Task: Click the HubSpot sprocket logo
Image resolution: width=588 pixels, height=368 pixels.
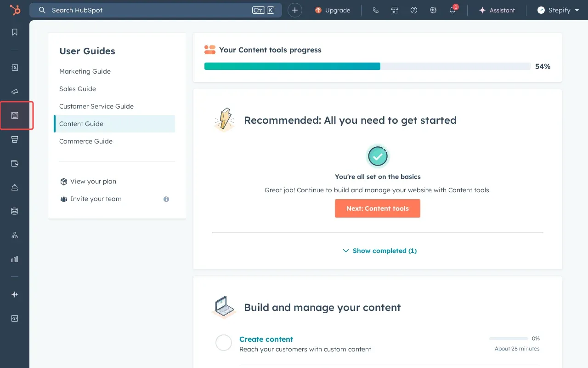Action: (x=15, y=10)
